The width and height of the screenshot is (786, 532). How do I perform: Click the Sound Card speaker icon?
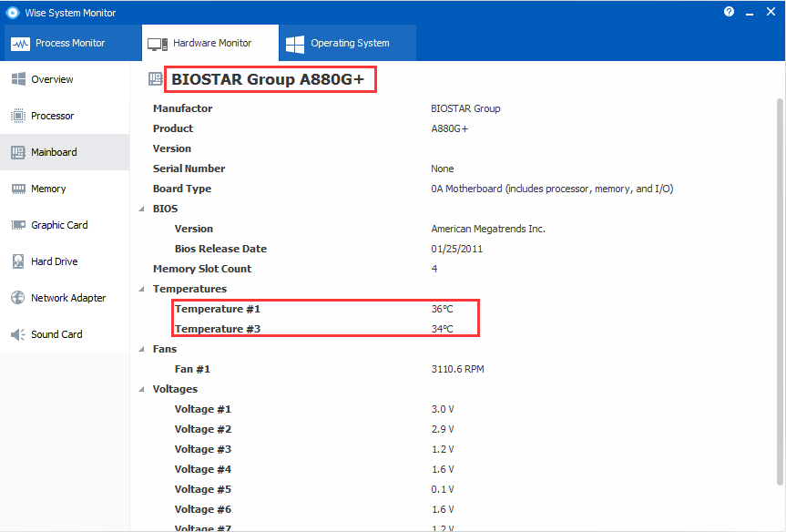pyautogui.click(x=18, y=334)
